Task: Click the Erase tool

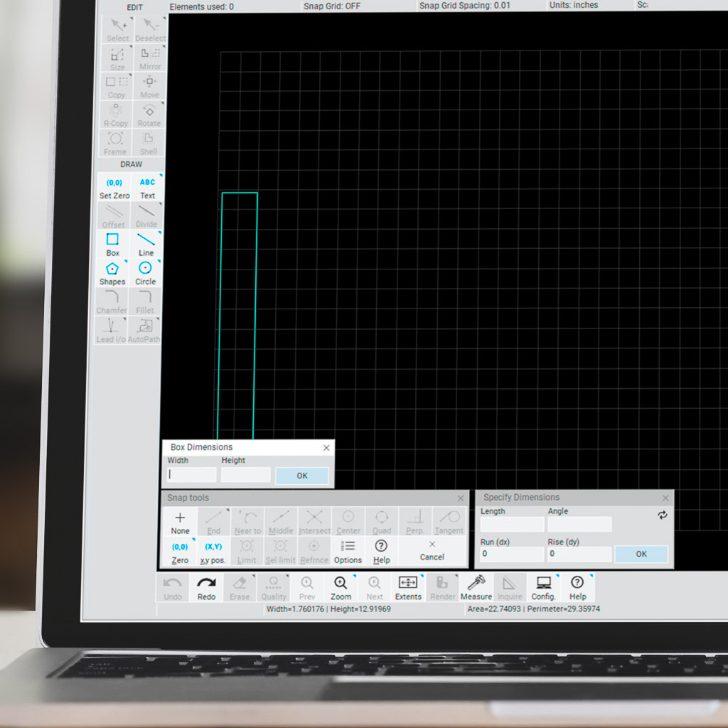Action: [x=240, y=588]
